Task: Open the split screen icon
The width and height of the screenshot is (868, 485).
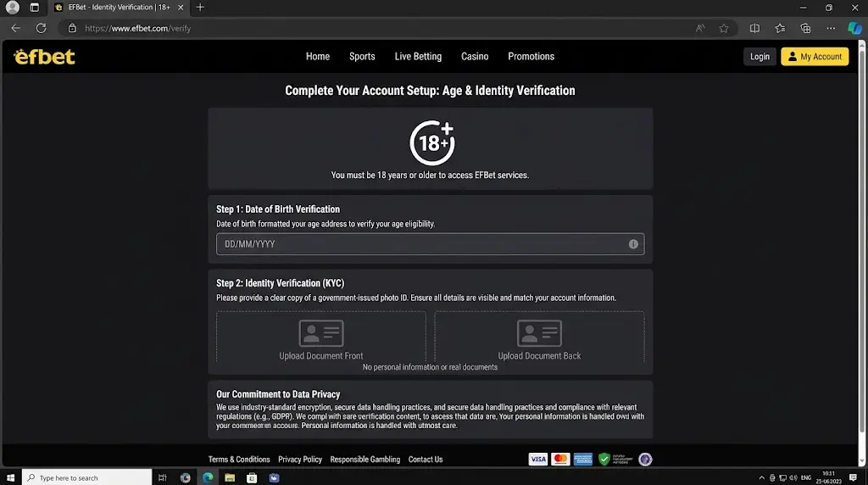Action: pyautogui.click(x=754, y=28)
